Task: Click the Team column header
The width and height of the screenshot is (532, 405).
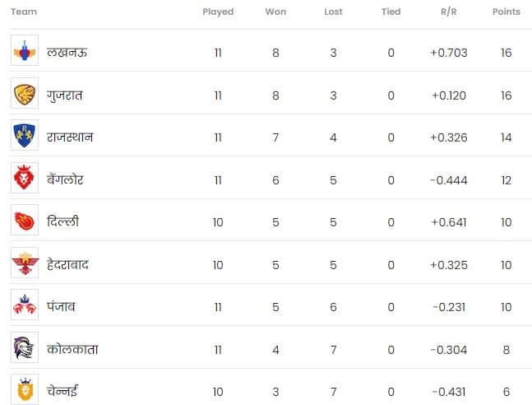Action: (x=25, y=12)
